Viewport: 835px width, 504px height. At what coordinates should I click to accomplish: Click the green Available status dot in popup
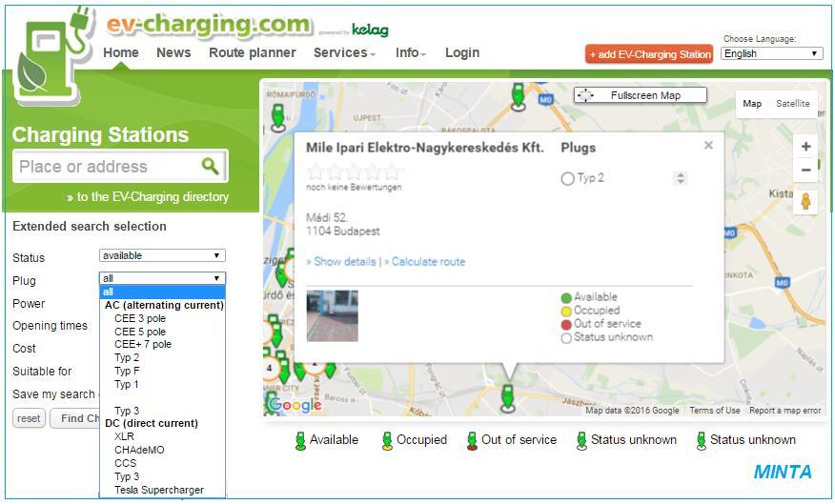566,297
